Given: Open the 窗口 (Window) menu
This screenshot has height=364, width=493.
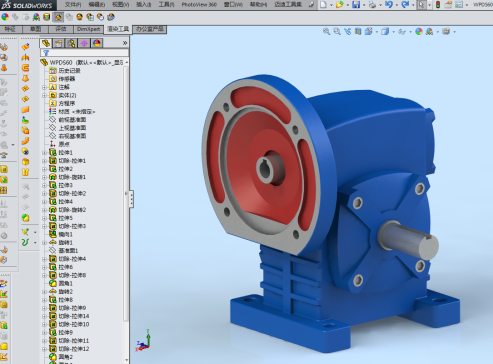Looking at the screenshot, I should point(233,5).
